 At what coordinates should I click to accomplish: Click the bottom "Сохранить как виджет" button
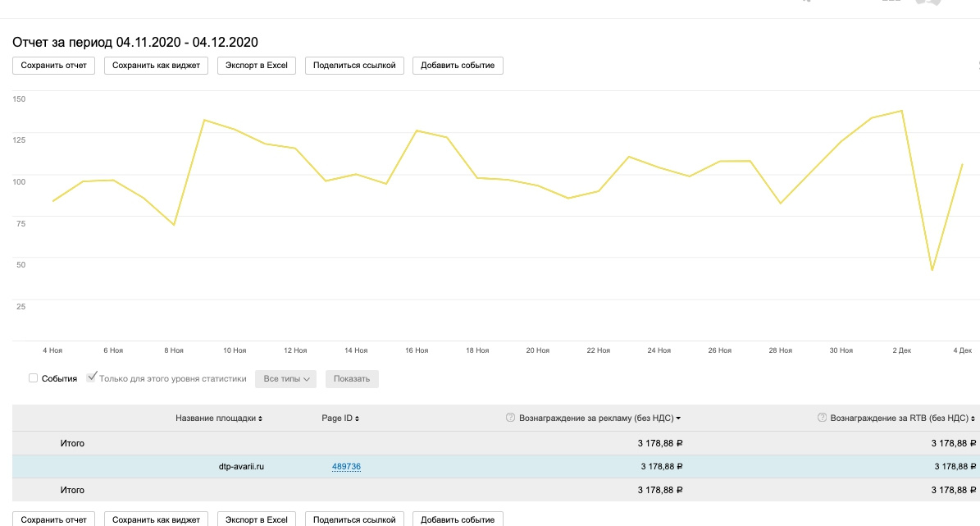click(157, 519)
